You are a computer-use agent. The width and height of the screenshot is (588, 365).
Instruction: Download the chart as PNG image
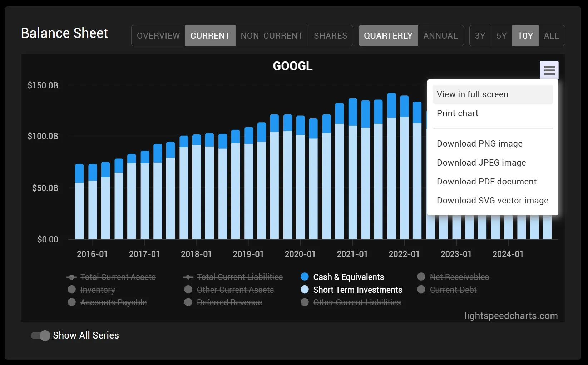(493, 144)
